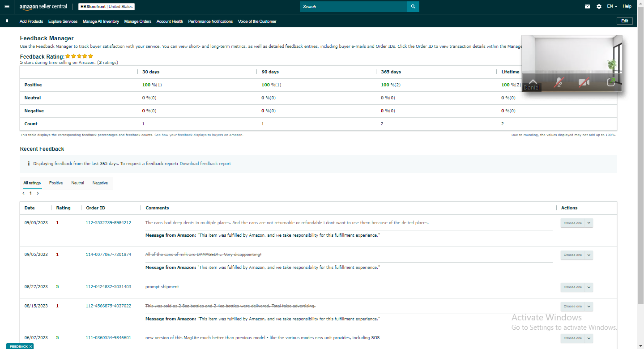644x349 pixels.
Task: Select the All ratings tab
Action: (32, 183)
